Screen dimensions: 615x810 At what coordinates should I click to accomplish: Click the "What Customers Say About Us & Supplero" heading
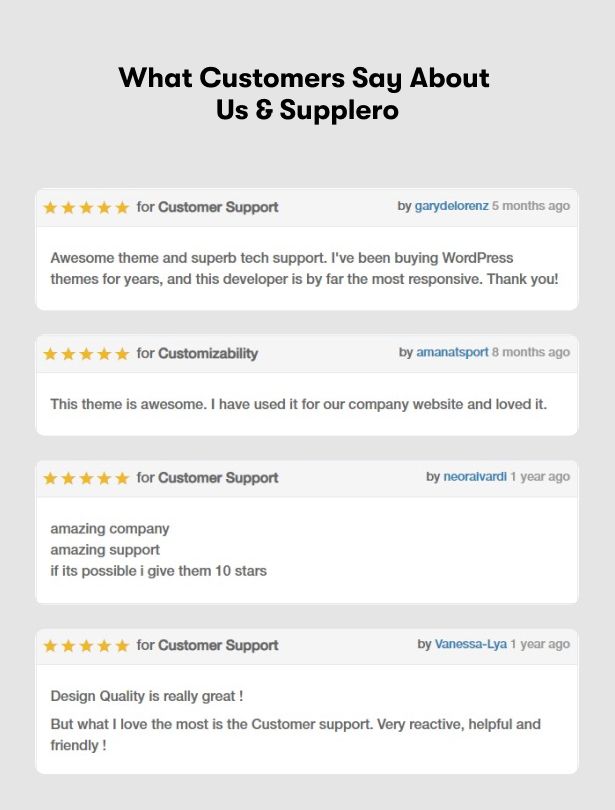pos(306,93)
